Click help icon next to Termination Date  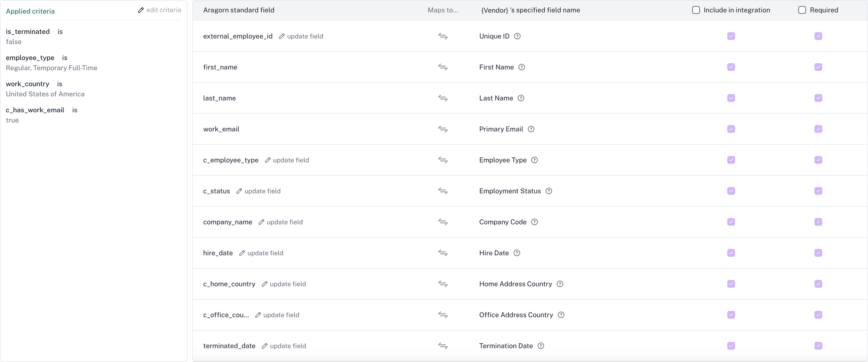[541, 346]
